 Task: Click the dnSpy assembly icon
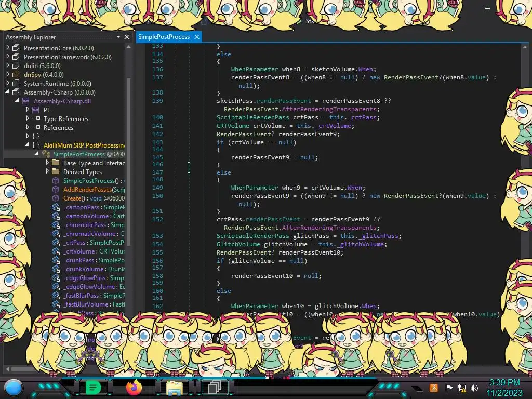click(16, 74)
